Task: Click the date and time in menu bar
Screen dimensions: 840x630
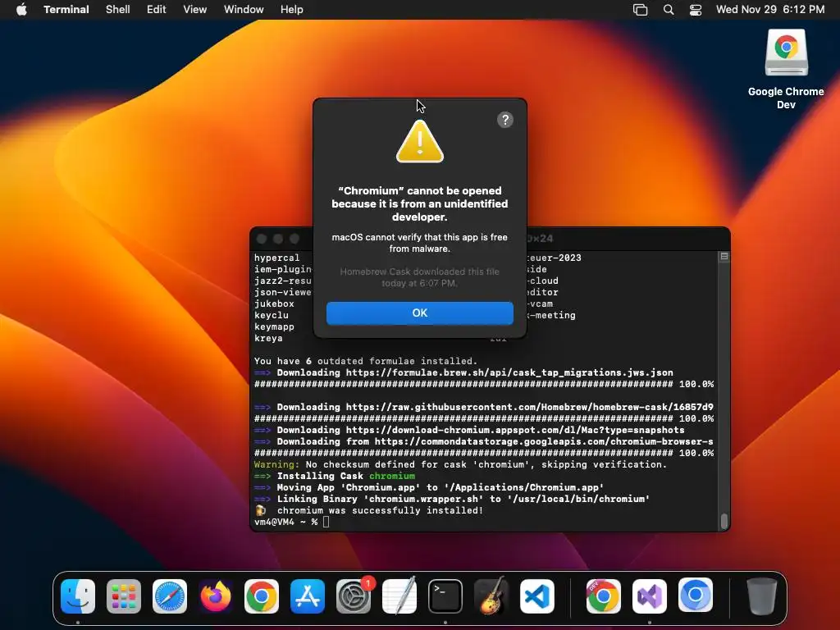Action: click(770, 10)
